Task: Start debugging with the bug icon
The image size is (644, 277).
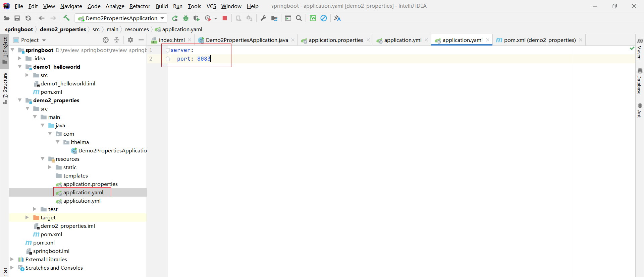Action: (186, 18)
